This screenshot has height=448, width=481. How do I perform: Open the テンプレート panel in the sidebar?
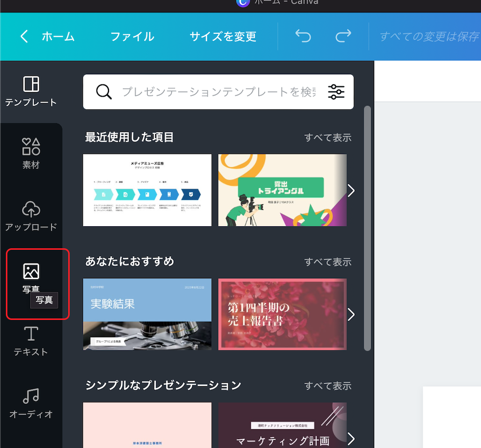point(31,91)
